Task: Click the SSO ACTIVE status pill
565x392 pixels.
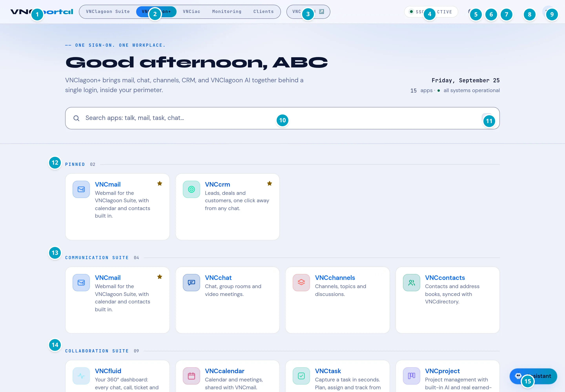Action: (x=431, y=12)
